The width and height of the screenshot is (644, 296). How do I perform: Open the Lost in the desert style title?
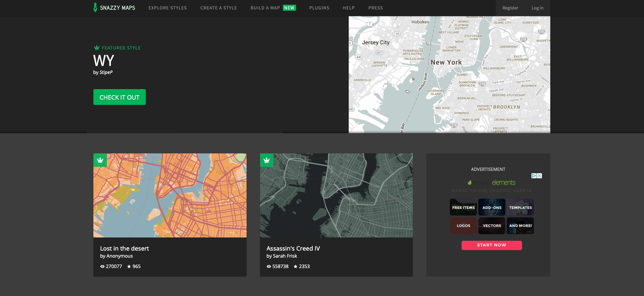point(124,248)
